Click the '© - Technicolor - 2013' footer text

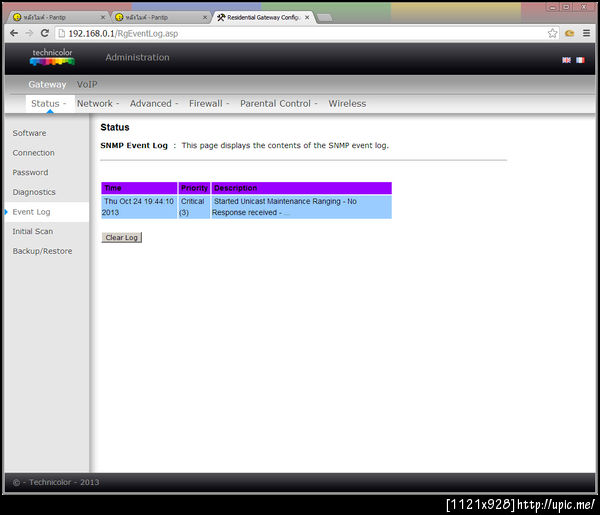[x=56, y=482]
